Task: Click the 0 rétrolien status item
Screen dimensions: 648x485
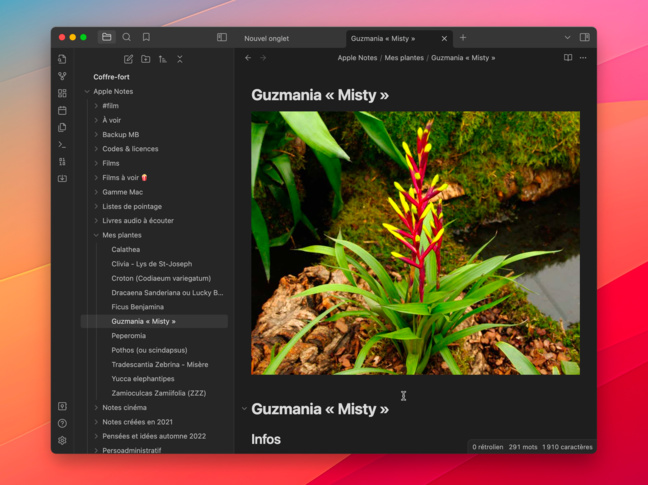Action: click(x=488, y=447)
